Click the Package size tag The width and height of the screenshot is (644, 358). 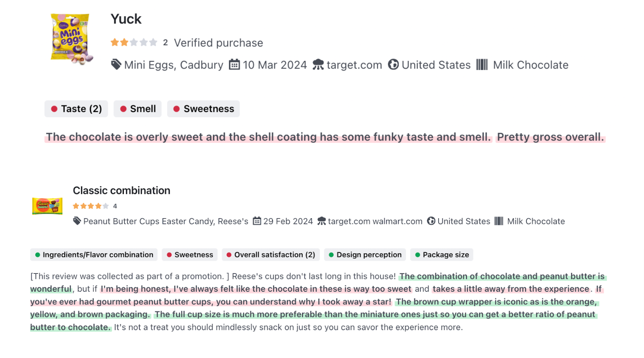(x=442, y=255)
